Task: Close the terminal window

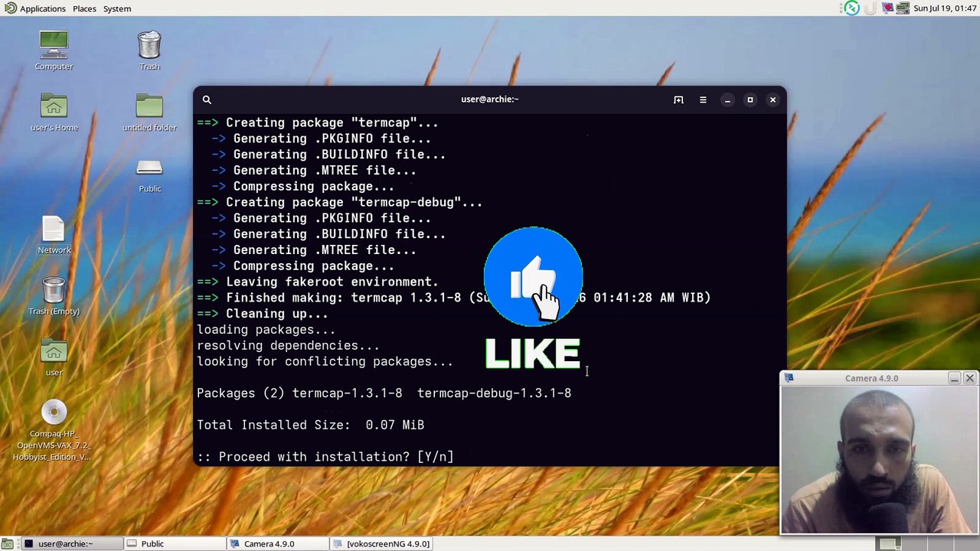Action: pyautogui.click(x=773, y=99)
